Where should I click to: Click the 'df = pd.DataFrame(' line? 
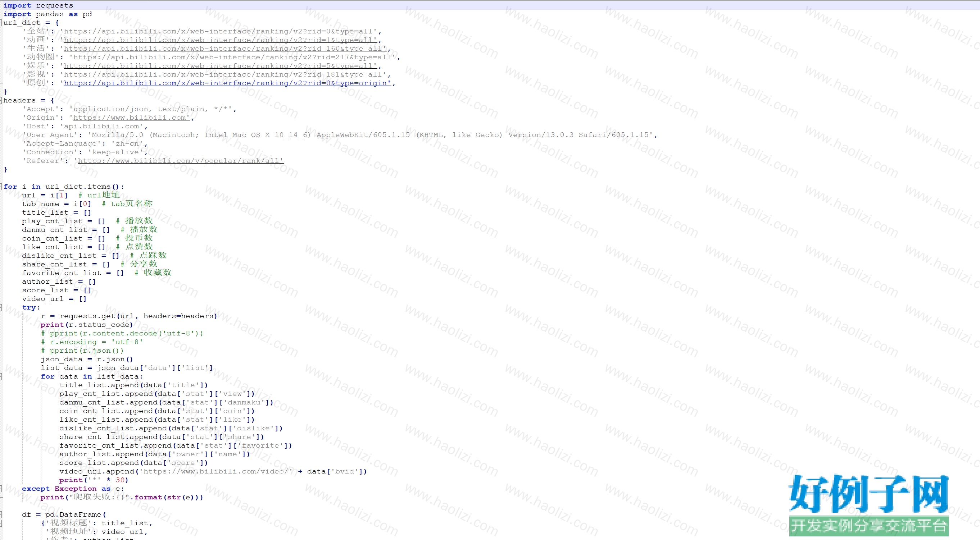64,514
